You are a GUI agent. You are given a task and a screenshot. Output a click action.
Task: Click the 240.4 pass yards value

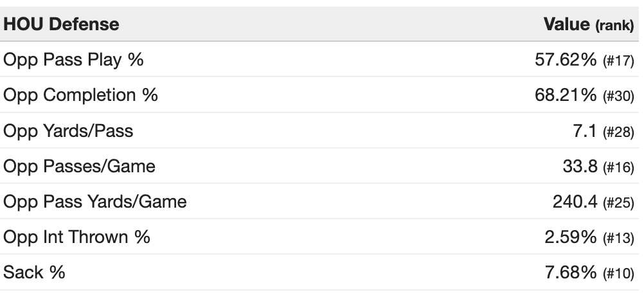tap(575, 202)
